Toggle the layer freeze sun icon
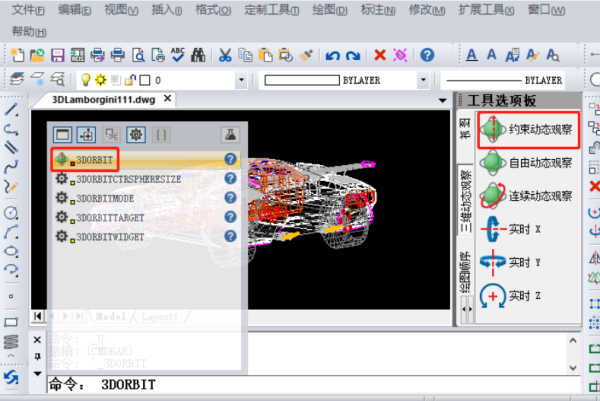This screenshot has width=600, height=401. (x=101, y=80)
